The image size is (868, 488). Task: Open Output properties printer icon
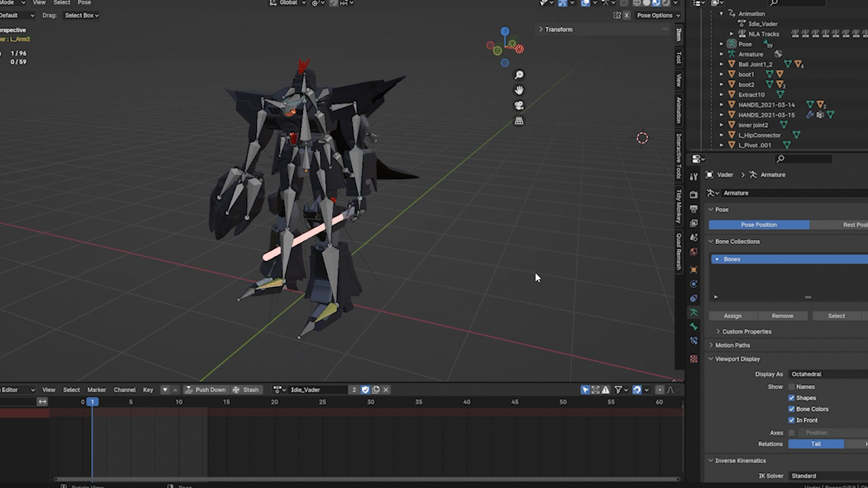pyautogui.click(x=694, y=209)
